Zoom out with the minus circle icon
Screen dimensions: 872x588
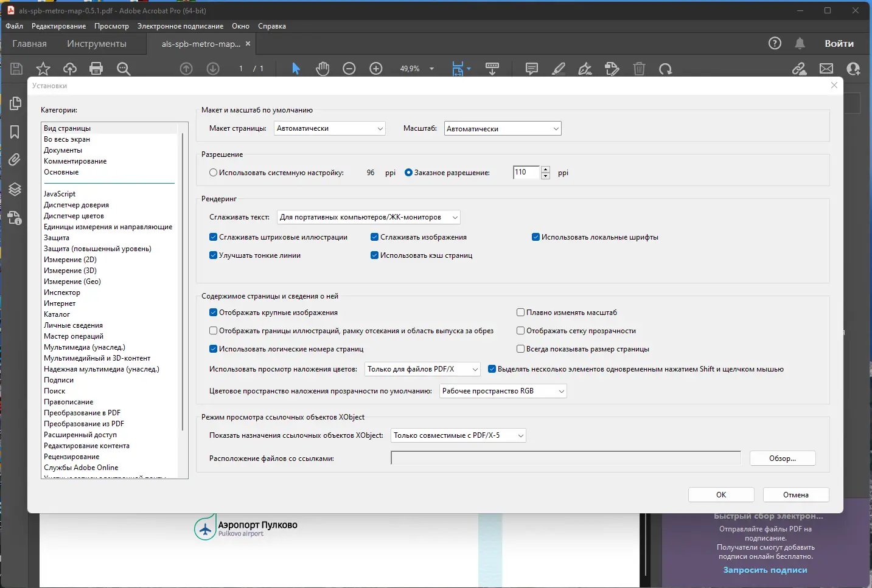click(x=349, y=69)
